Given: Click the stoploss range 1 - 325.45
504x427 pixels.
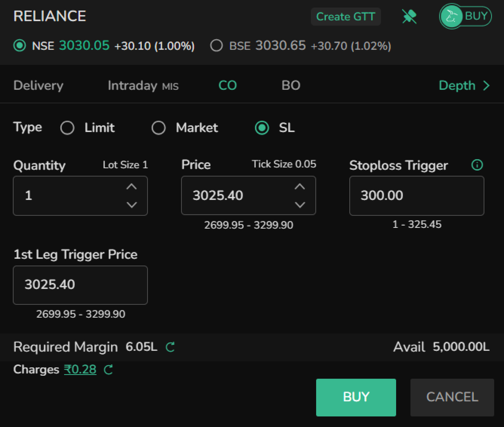Looking at the screenshot, I should point(417,224).
